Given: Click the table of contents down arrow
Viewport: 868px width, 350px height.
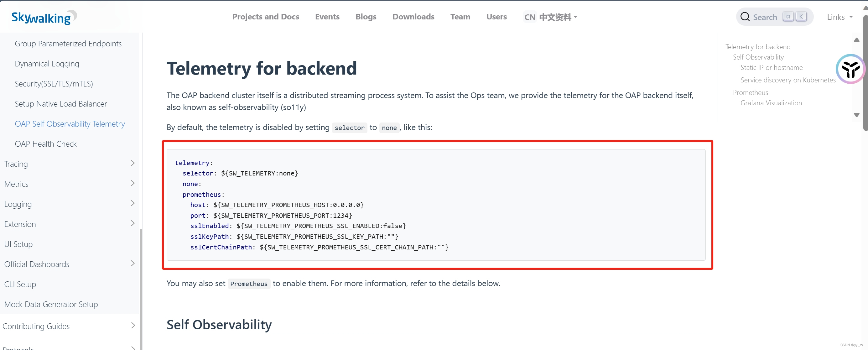Looking at the screenshot, I should (x=856, y=115).
